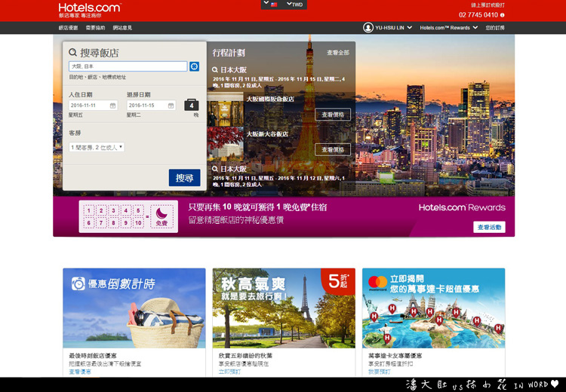Click the magnifier icon beside 搜尋飯店
566x392 pixels.
click(72, 53)
